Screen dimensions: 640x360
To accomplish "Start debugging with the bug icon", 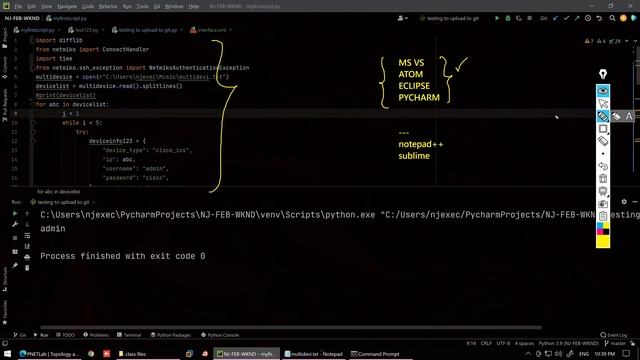I will pyautogui.click(x=508, y=18).
